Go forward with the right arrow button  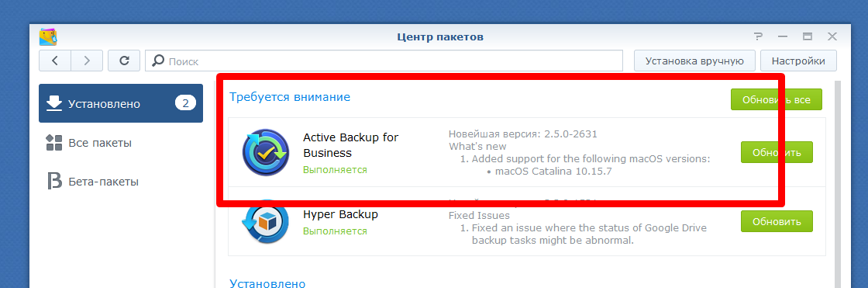[x=87, y=61]
